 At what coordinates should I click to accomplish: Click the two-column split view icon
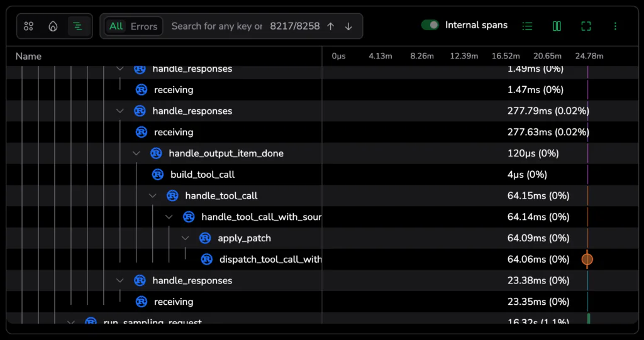(557, 26)
